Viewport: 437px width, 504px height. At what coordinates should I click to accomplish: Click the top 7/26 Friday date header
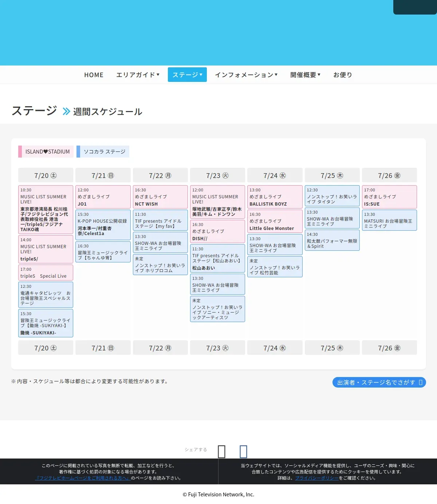389,175
